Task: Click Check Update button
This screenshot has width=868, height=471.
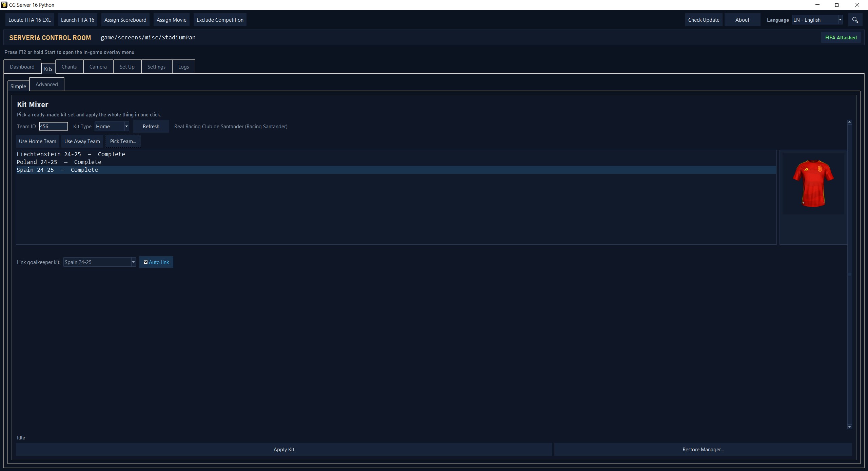Action: tap(704, 20)
